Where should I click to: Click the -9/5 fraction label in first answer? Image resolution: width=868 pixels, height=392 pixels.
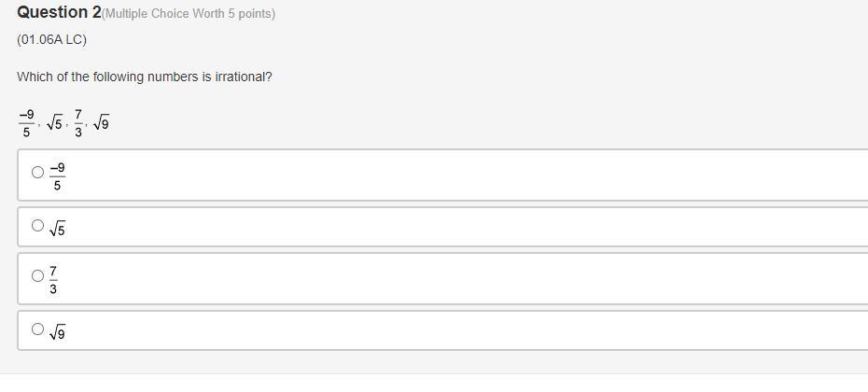[x=57, y=175]
